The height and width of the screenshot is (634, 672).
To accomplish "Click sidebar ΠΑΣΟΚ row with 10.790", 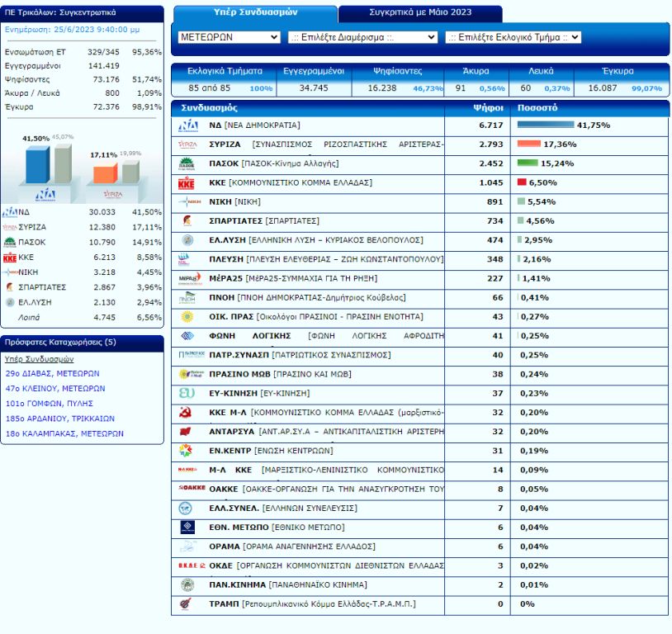I will (83, 242).
